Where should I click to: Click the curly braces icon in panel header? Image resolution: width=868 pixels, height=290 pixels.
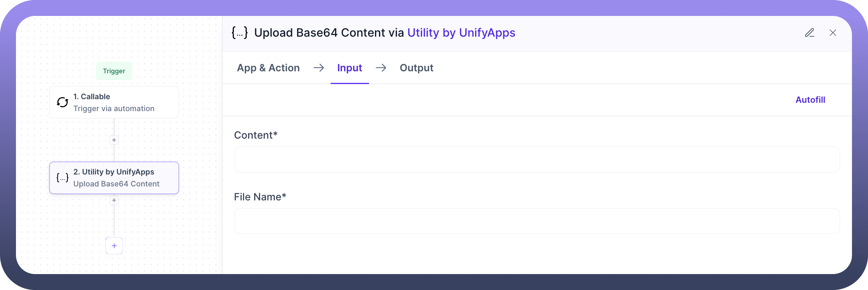coord(240,33)
